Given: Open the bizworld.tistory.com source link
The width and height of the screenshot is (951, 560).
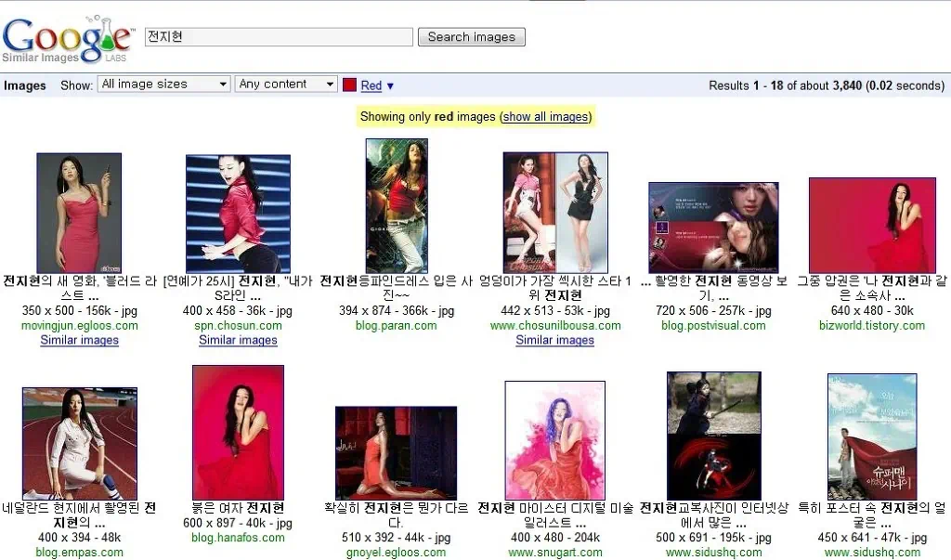Looking at the screenshot, I should [872, 325].
